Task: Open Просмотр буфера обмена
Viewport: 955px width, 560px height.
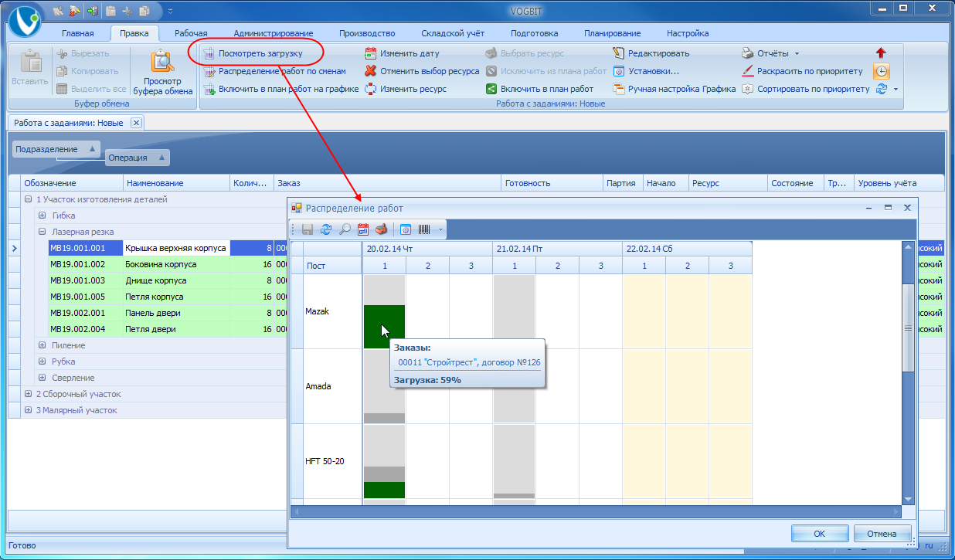Action: click(162, 73)
